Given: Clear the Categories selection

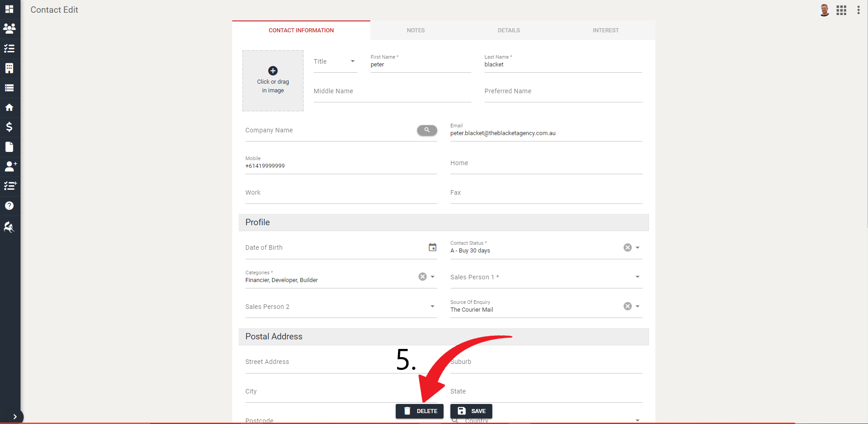Looking at the screenshot, I should (423, 277).
